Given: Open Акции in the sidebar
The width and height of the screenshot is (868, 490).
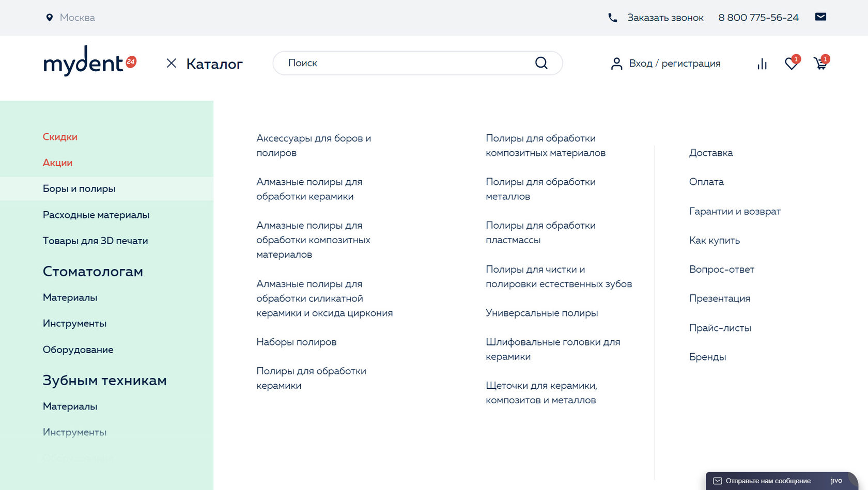Looking at the screenshot, I should [57, 163].
